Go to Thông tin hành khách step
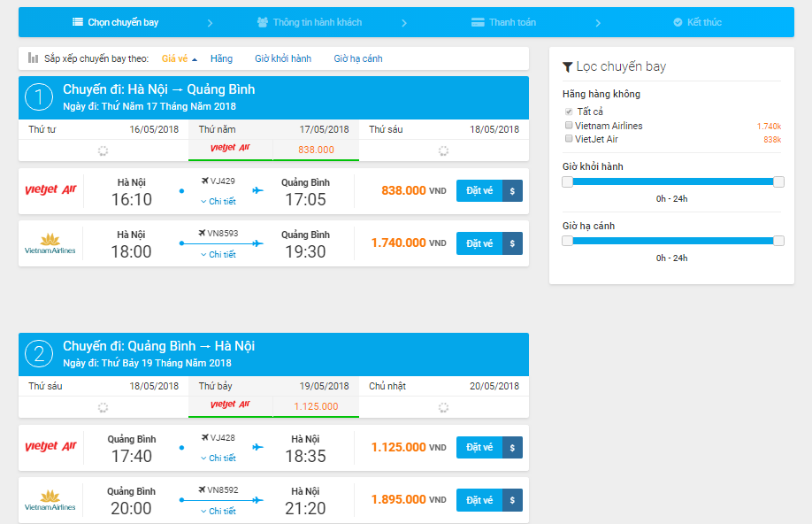Viewport: 812px width, 524px height. (310, 22)
